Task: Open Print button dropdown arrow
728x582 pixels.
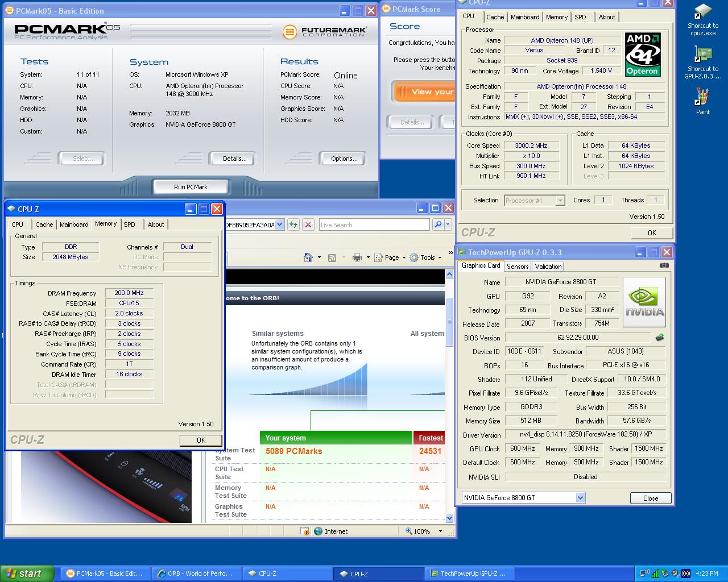Action: 367,257
